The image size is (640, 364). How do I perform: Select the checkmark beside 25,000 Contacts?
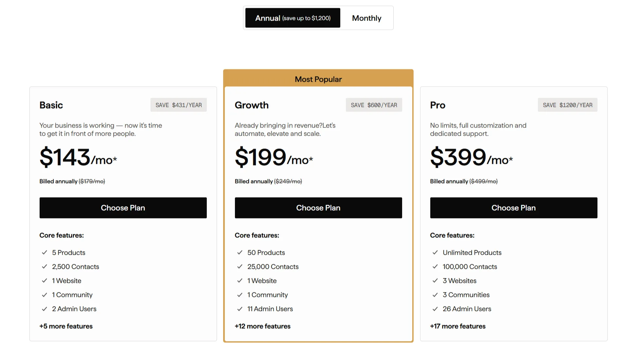tap(240, 267)
